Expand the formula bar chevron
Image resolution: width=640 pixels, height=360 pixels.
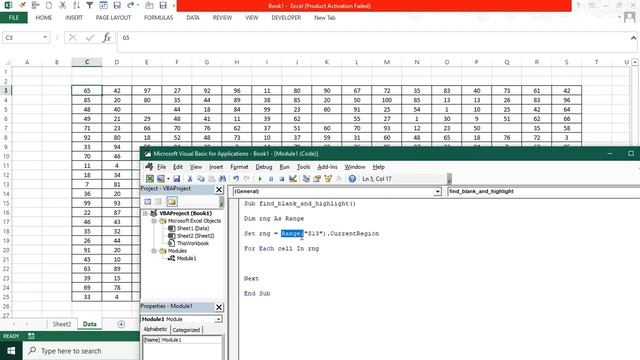coord(633,38)
